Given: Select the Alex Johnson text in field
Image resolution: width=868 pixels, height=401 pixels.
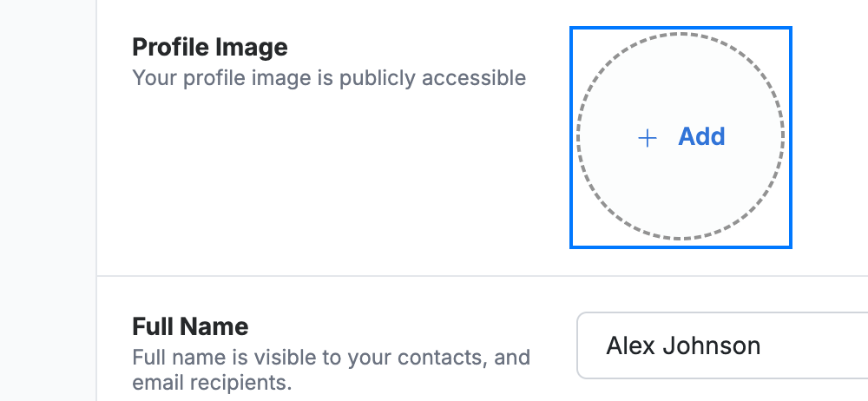Looking at the screenshot, I should [x=683, y=345].
